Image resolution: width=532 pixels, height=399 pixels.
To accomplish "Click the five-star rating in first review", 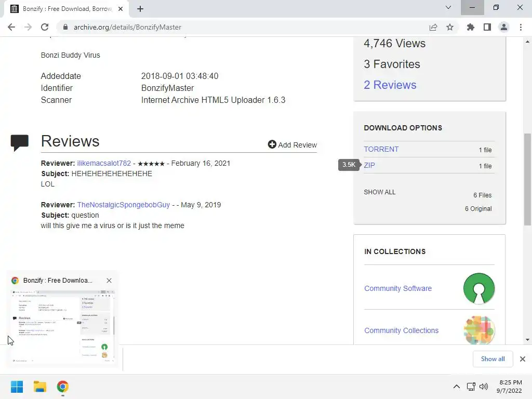I will (151, 164).
